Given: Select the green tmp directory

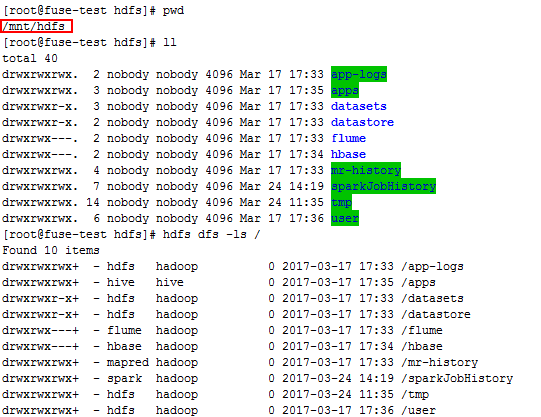Looking at the screenshot, I should point(341,202).
